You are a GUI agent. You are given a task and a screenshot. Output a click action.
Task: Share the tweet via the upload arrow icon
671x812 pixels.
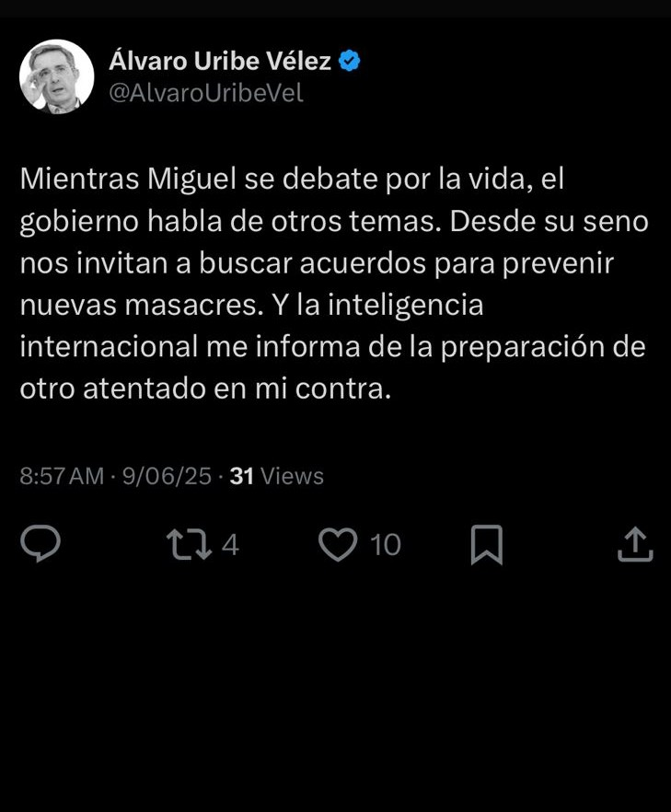(635, 544)
